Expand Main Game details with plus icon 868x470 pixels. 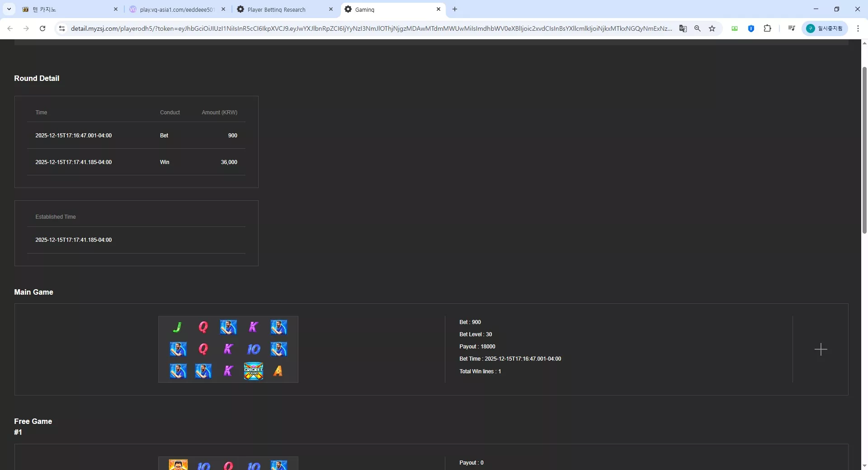click(821, 349)
